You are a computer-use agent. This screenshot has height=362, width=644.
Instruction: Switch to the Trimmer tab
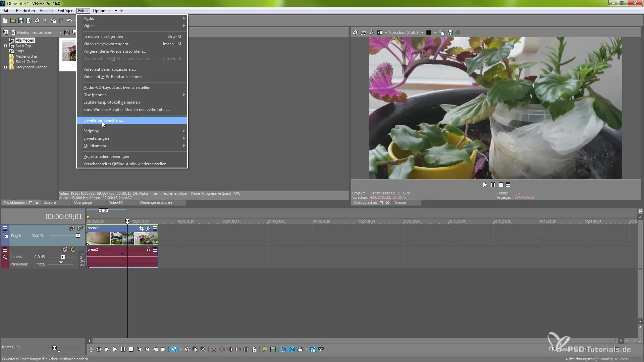400,203
